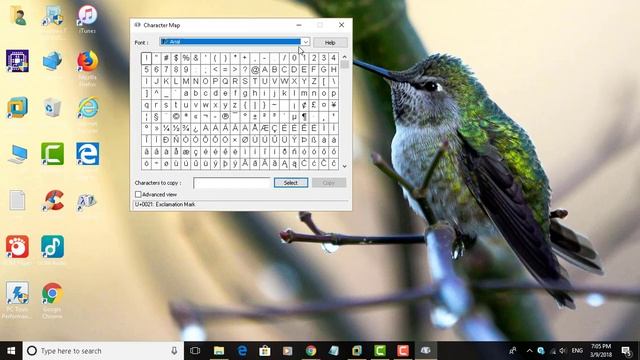Viewport: 640px width, 360px height.
Task: Select the iTunes desktop icon
Action: tap(87, 19)
